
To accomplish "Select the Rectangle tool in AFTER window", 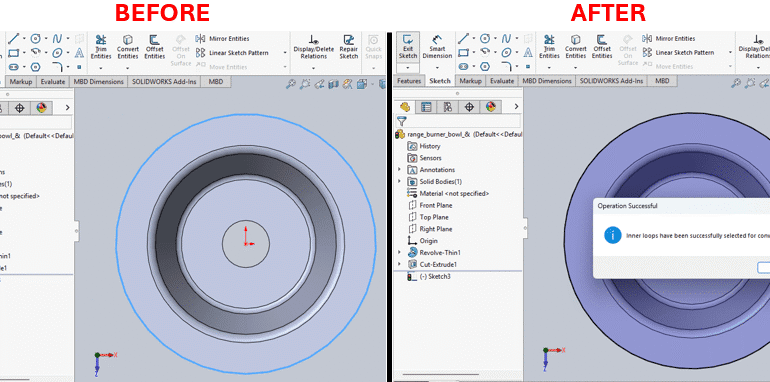I will (x=463, y=52).
